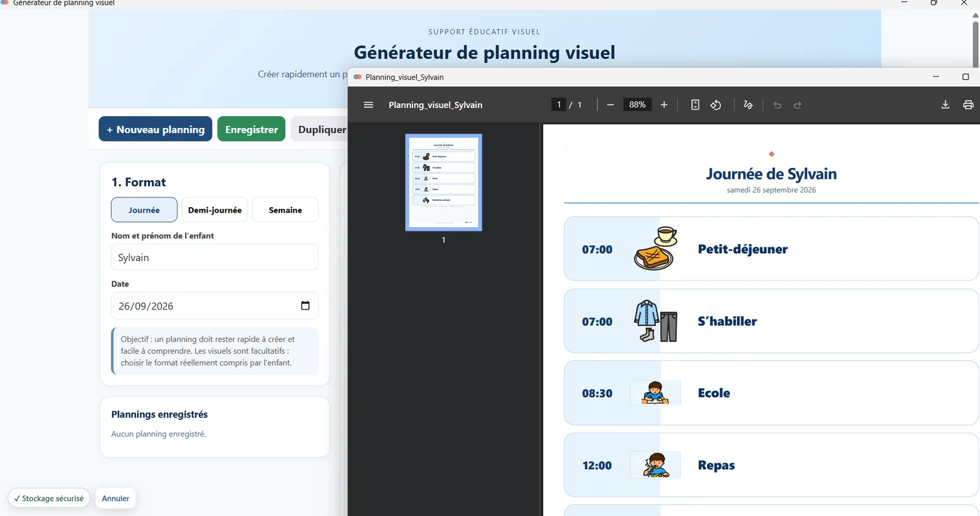The width and height of the screenshot is (980, 516).
Task: Open the PDF viewer sidebar menu icon
Action: (x=368, y=105)
